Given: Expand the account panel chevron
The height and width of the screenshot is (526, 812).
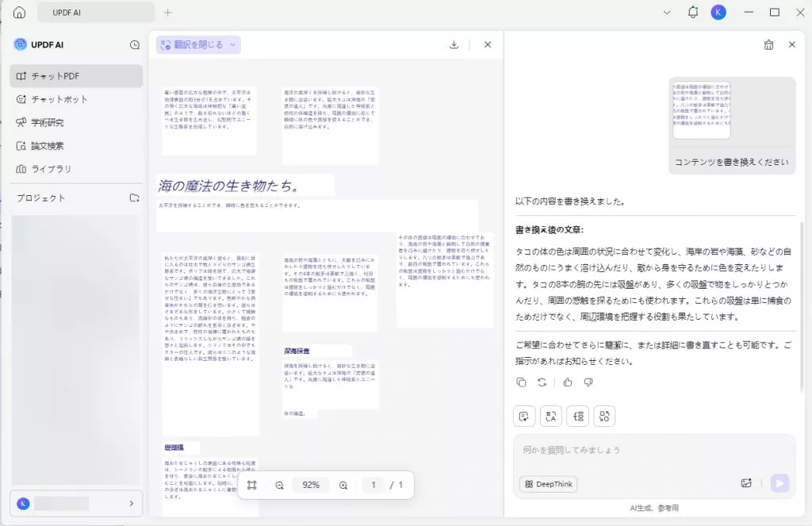Looking at the screenshot, I should [x=132, y=503].
